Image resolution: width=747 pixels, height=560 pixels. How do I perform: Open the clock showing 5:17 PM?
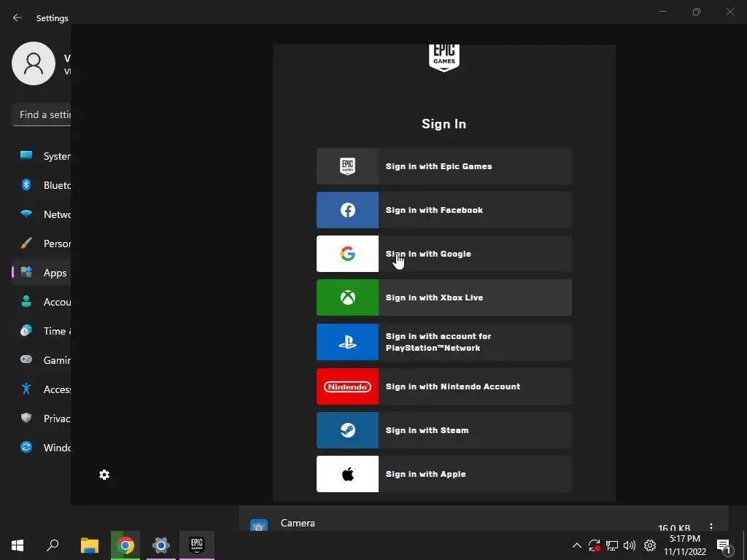tap(685, 545)
